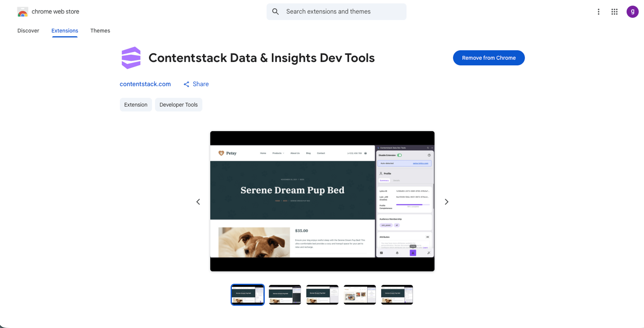Advance to next screenshot with right arrow
Viewport: 644px width, 328px height.
[x=446, y=202]
